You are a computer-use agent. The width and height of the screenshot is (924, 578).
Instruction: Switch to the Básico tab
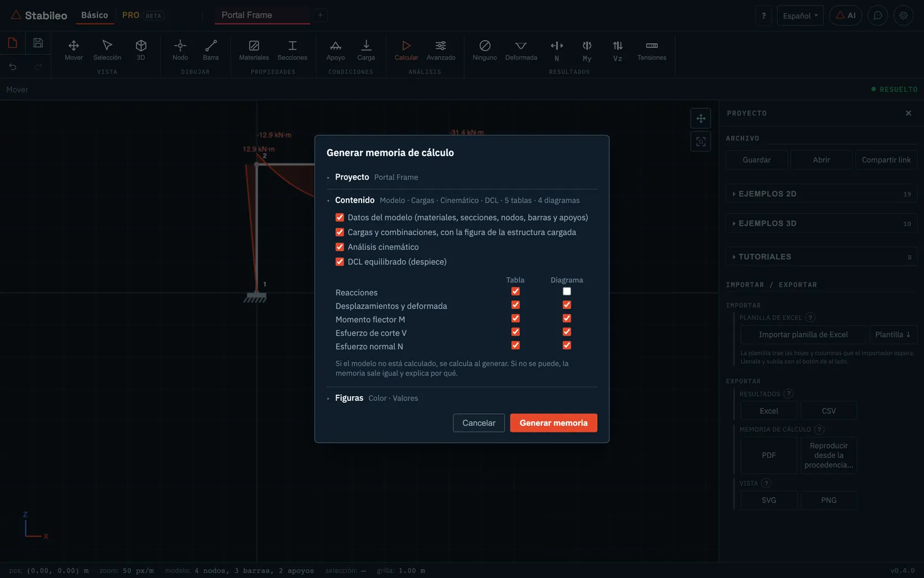(95, 15)
